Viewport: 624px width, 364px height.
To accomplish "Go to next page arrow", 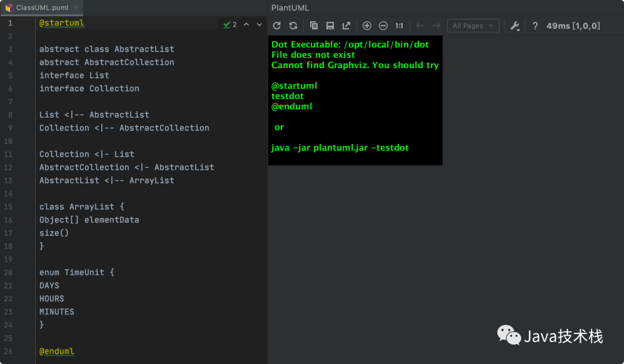I will coord(437,26).
